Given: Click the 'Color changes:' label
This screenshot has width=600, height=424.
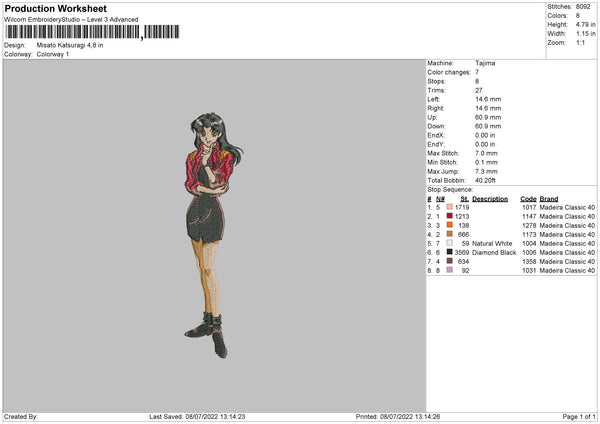Looking at the screenshot, I should pyautogui.click(x=449, y=72).
